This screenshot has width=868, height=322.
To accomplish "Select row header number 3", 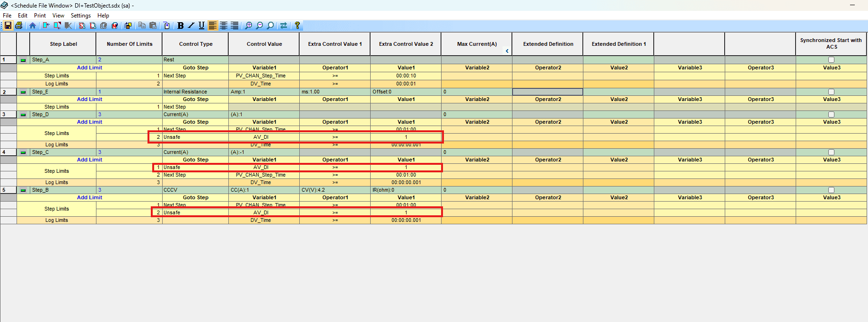I will pos(9,115).
